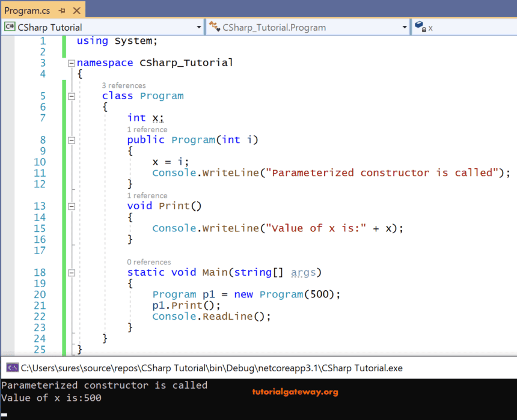Viewport: 517px width, 420px height.
Task: Click the class icon next to CSharp_Tutorial.Program
Action: (213, 26)
